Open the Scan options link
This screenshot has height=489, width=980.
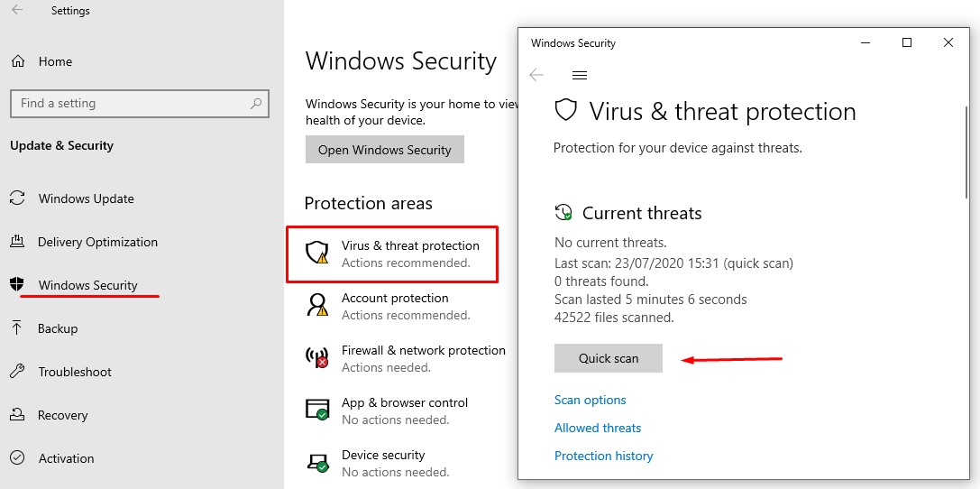590,400
